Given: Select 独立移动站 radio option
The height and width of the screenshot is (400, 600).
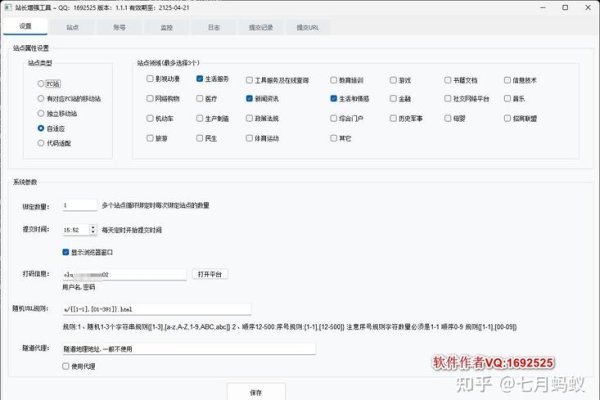Looking at the screenshot, I should tap(41, 113).
